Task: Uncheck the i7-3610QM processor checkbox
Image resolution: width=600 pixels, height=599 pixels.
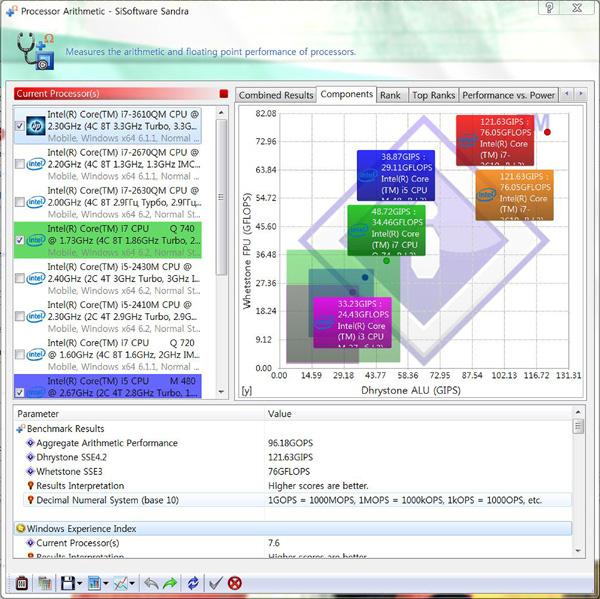Action: (x=20, y=126)
